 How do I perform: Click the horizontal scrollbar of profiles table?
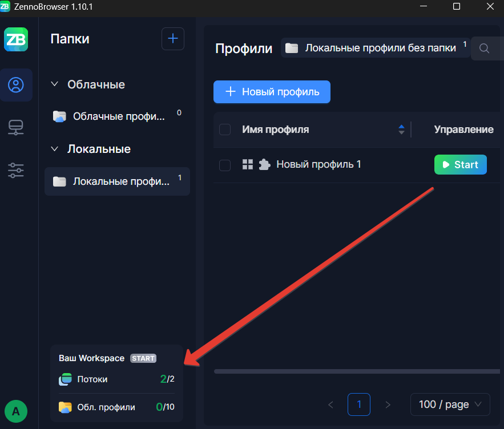tap(357, 371)
